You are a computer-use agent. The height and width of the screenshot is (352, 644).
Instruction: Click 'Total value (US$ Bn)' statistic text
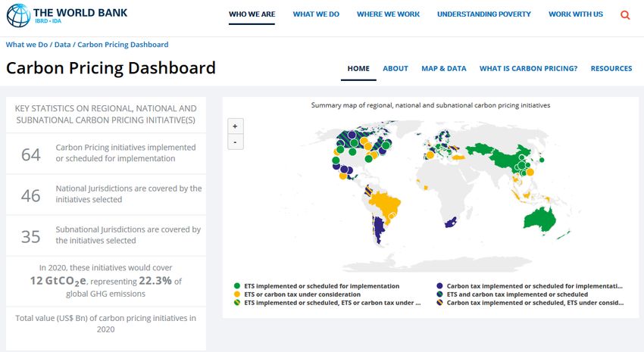pyautogui.click(x=105, y=324)
